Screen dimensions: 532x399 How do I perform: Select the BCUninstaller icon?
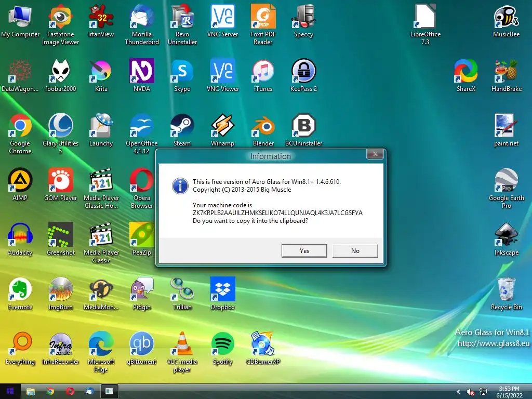(303, 130)
